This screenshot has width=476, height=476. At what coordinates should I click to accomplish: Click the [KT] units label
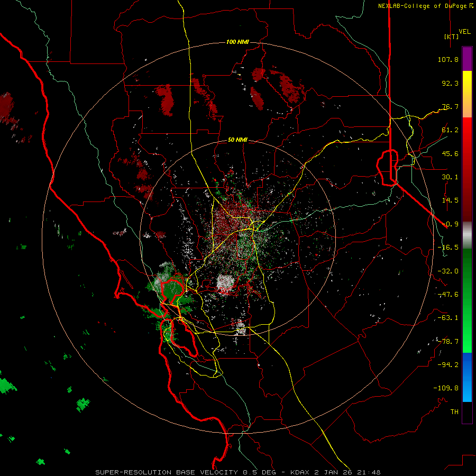[452, 36]
